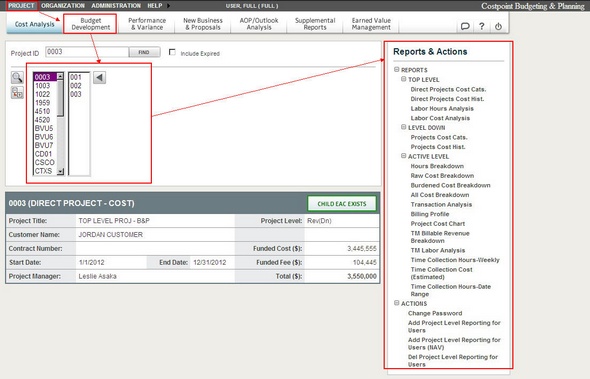Open the PROJECT menu

pos(21,6)
